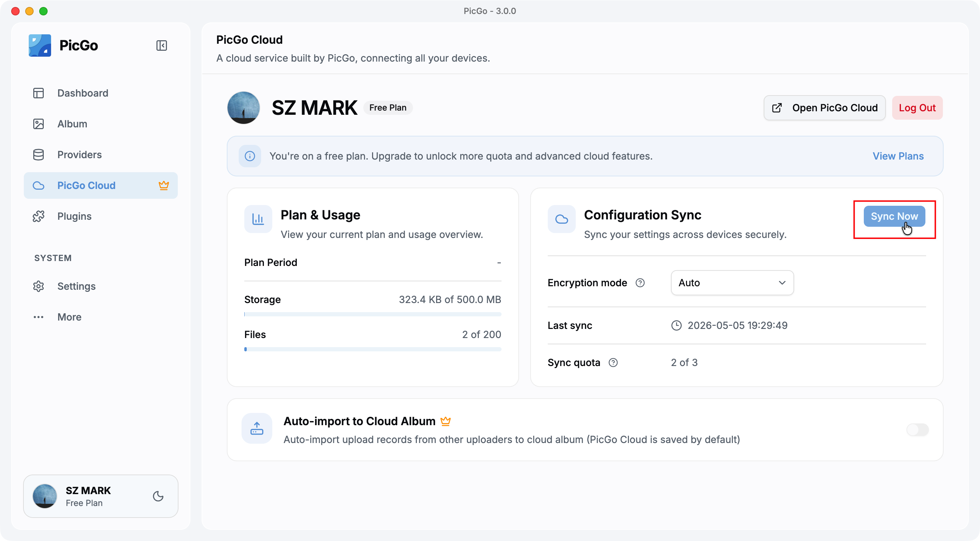Click the Sync Now button
Image resolution: width=980 pixels, height=541 pixels.
point(894,216)
